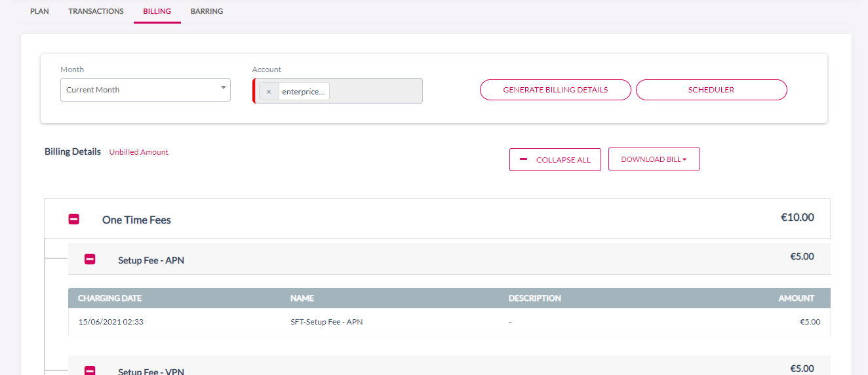Screen dimensions: 868x375
Task: Collapse the Setup Fee - APN row
Action: tap(90, 260)
